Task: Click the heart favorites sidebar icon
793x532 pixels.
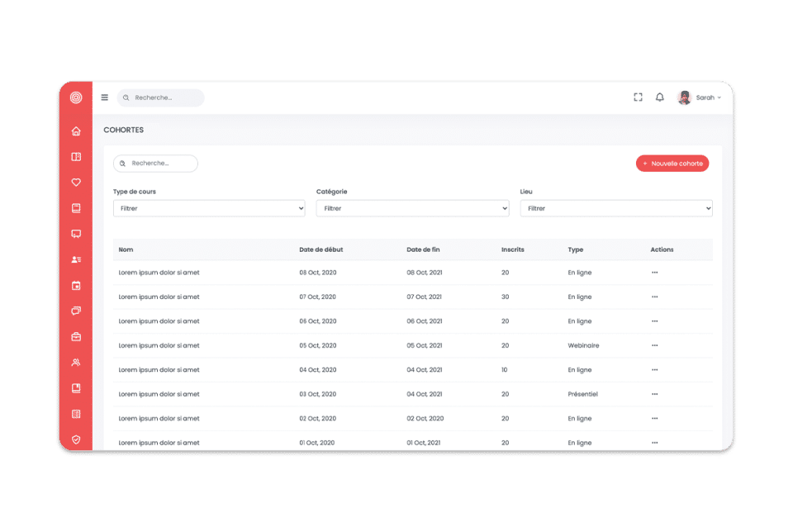Action: pos(76,183)
